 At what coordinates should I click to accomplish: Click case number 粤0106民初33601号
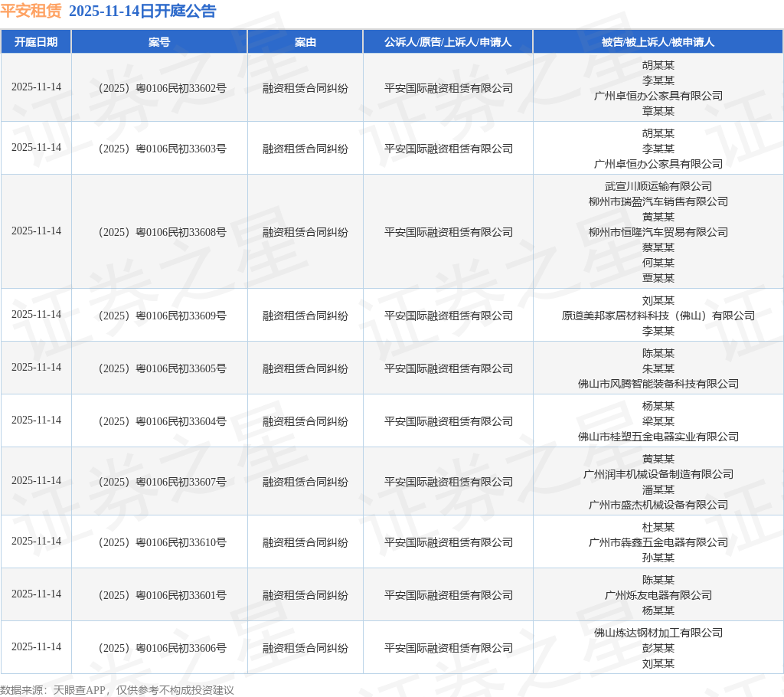[162, 595]
